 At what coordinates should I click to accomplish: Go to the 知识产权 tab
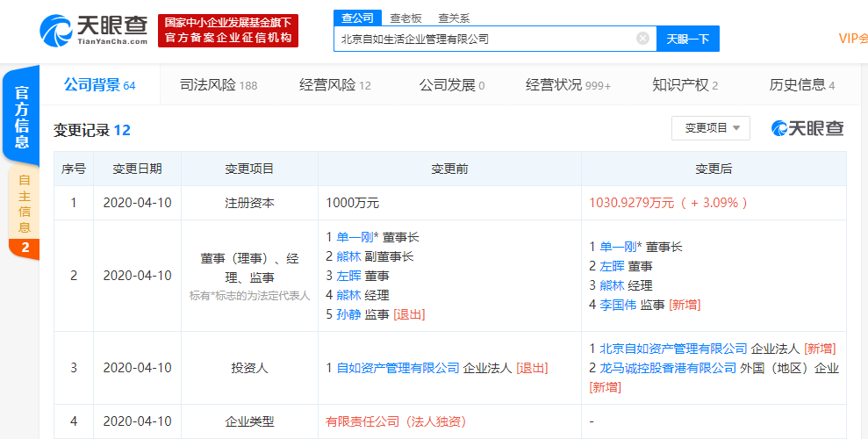click(685, 85)
